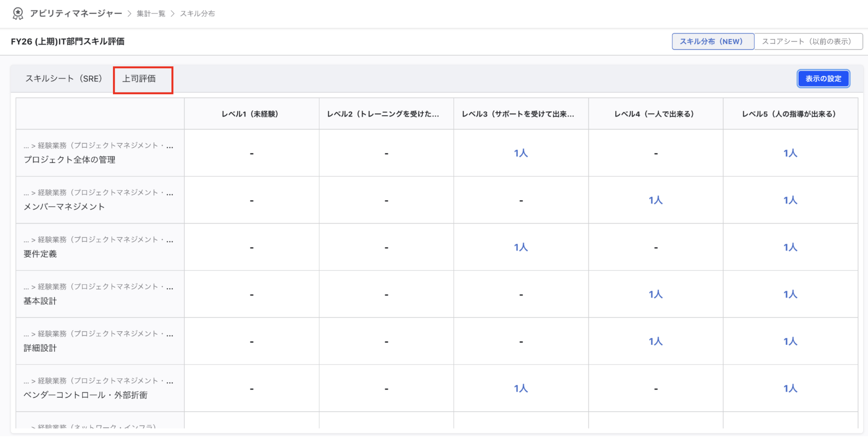Click 要件定義 row label

point(40,254)
